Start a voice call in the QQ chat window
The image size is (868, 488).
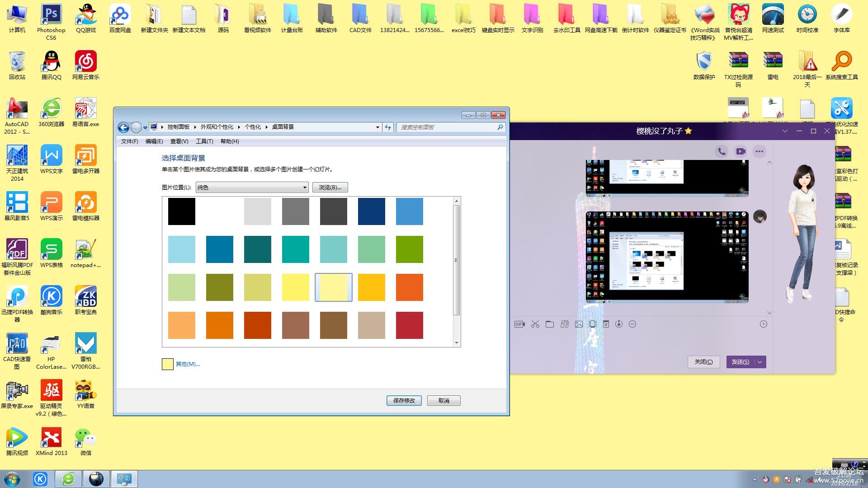click(x=722, y=151)
